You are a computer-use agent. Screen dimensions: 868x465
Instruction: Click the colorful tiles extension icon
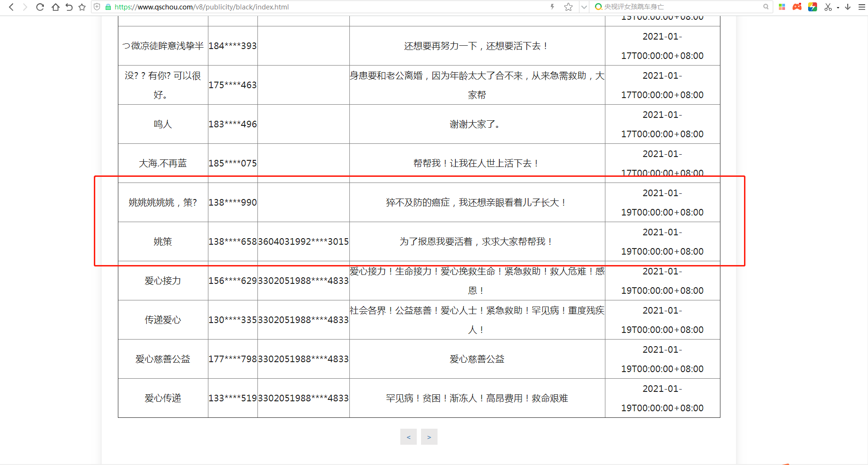pos(782,7)
